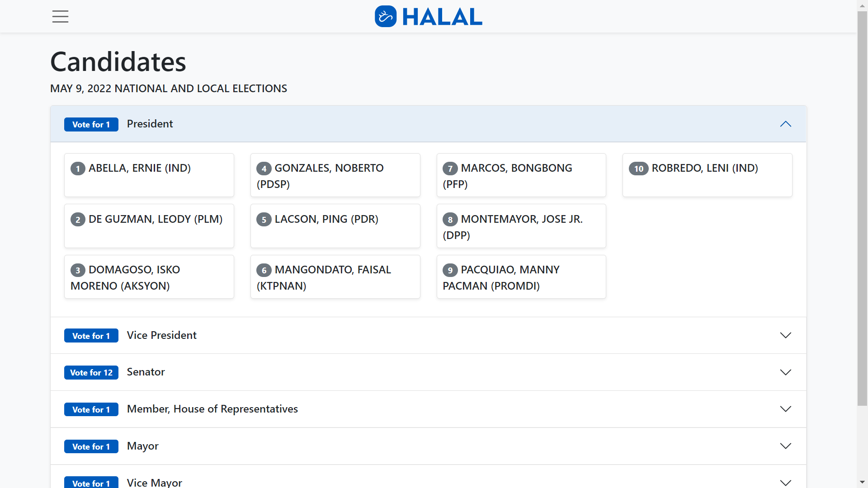The image size is (868, 488).
Task: Select MANGONDATO, FAISAL (KTPNAN)
Action: [335, 277]
